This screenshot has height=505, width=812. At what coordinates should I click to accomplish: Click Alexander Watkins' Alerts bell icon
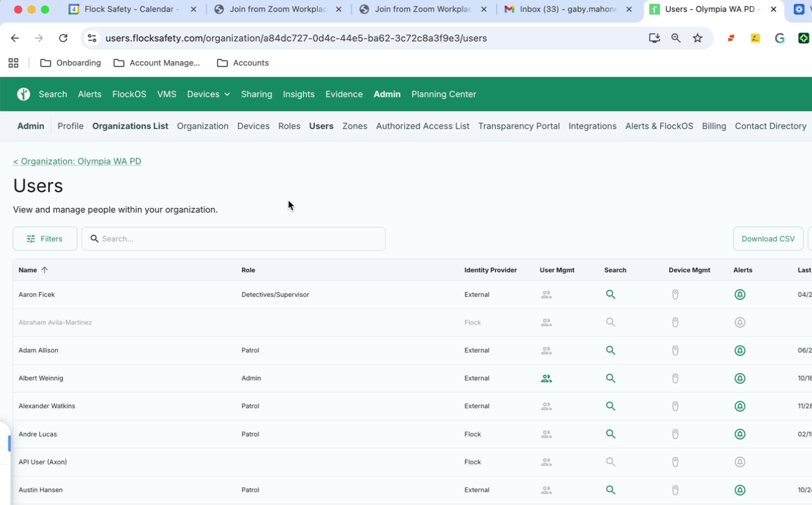tap(740, 406)
